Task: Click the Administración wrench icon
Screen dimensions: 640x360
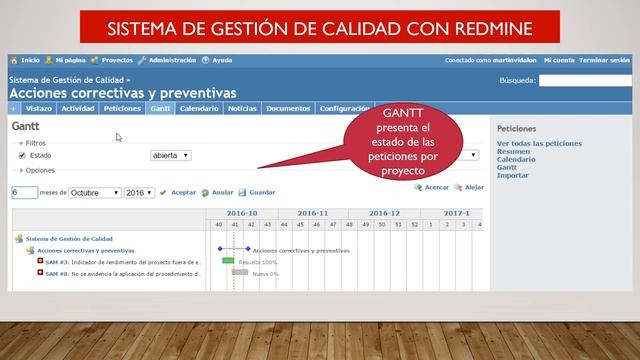Action: pyautogui.click(x=142, y=60)
